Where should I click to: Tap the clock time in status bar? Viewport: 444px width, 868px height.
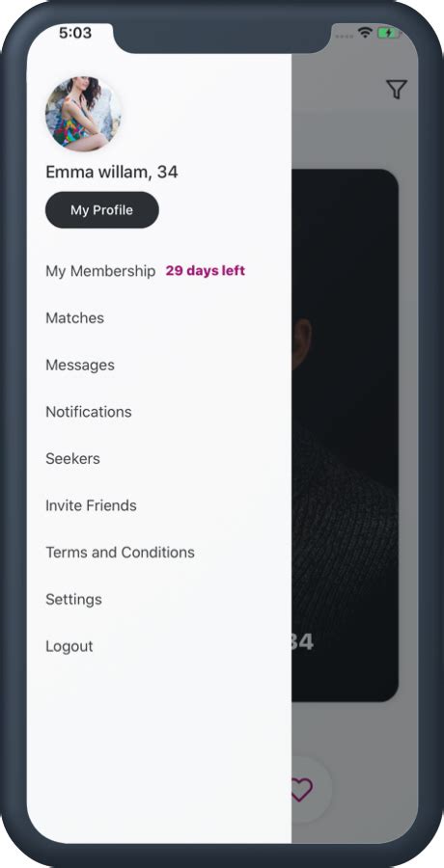[75, 33]
